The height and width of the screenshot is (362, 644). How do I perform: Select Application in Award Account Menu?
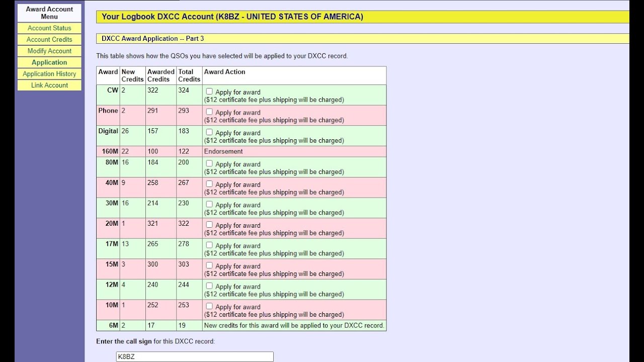tap(49, 62)
